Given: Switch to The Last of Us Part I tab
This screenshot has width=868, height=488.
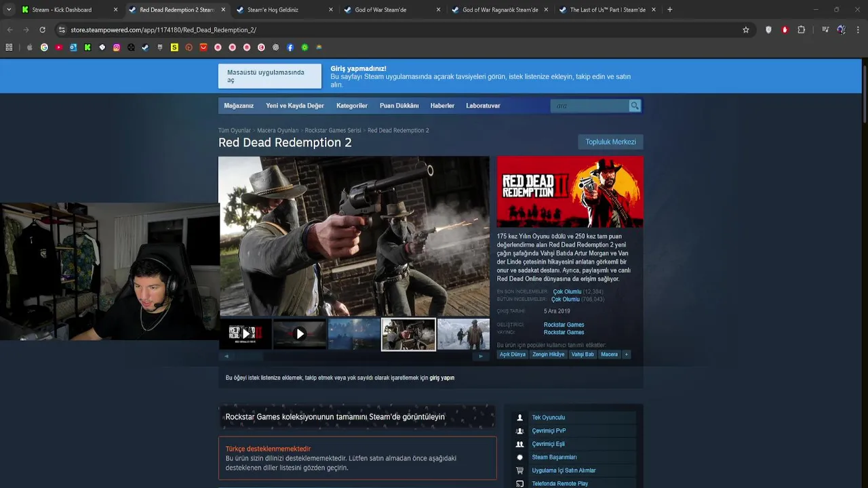Looking at the screenshot, I should [x=608, y=9].
